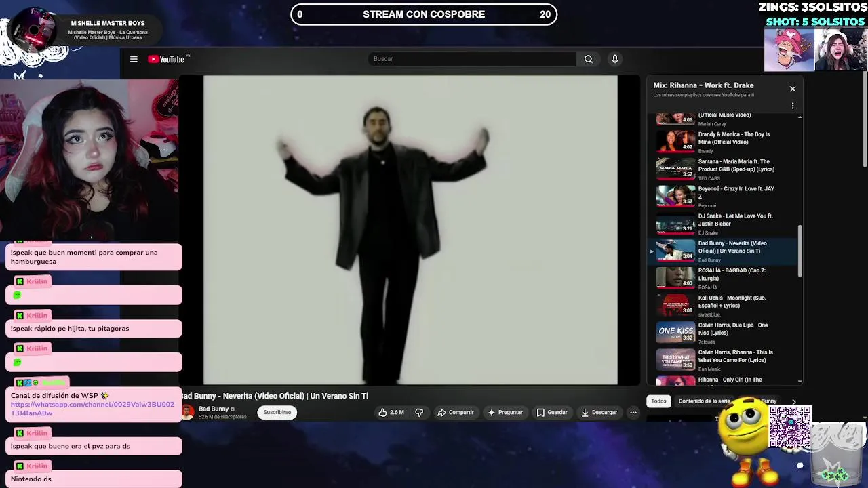
Task: Click Mix: Rihanna - Work ft. Drake title
Action: point(703,85)
